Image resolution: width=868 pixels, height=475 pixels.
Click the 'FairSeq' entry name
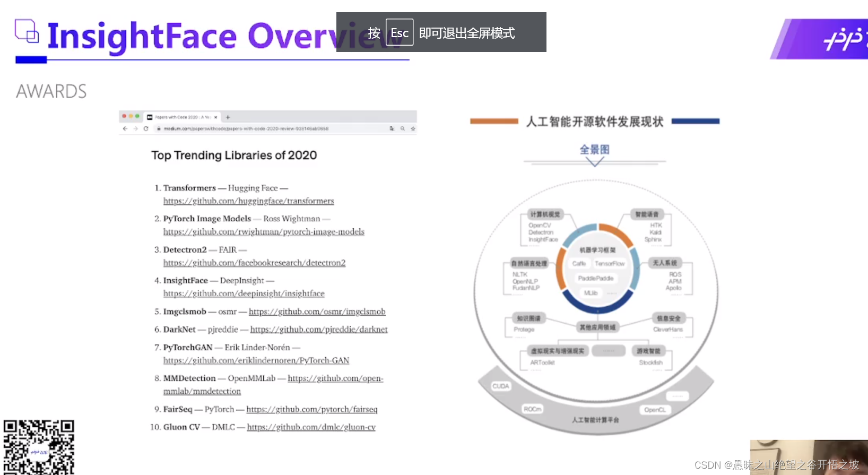(178, 409)
